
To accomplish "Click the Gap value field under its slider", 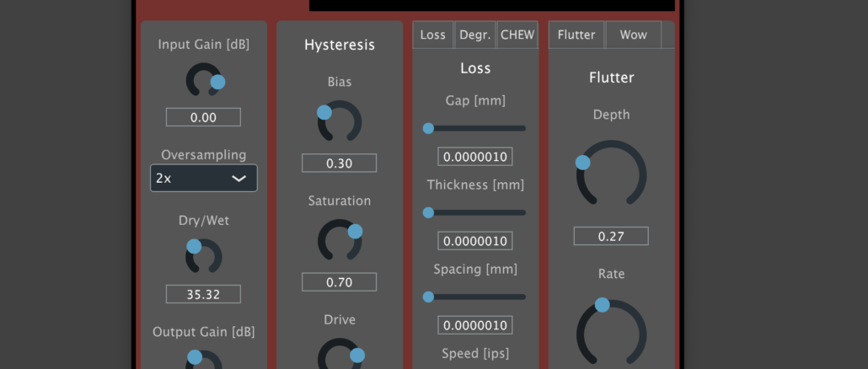I will pos(475,157).
